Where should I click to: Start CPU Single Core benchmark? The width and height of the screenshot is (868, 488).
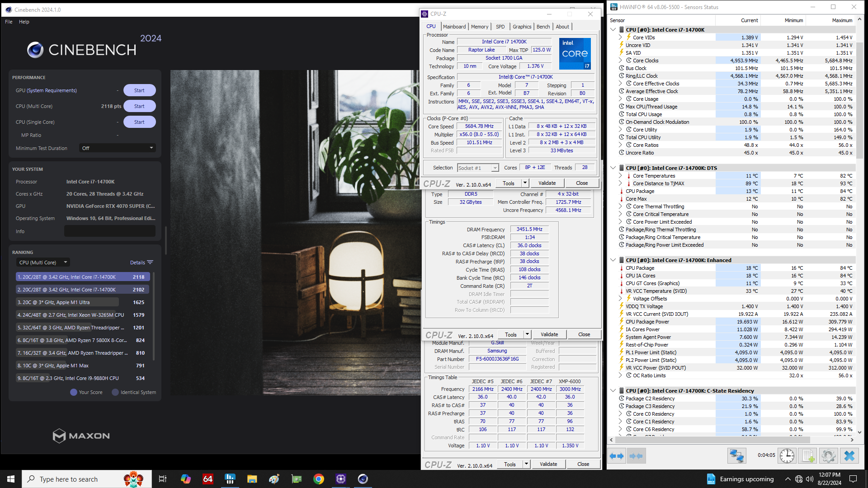(139, 122)
